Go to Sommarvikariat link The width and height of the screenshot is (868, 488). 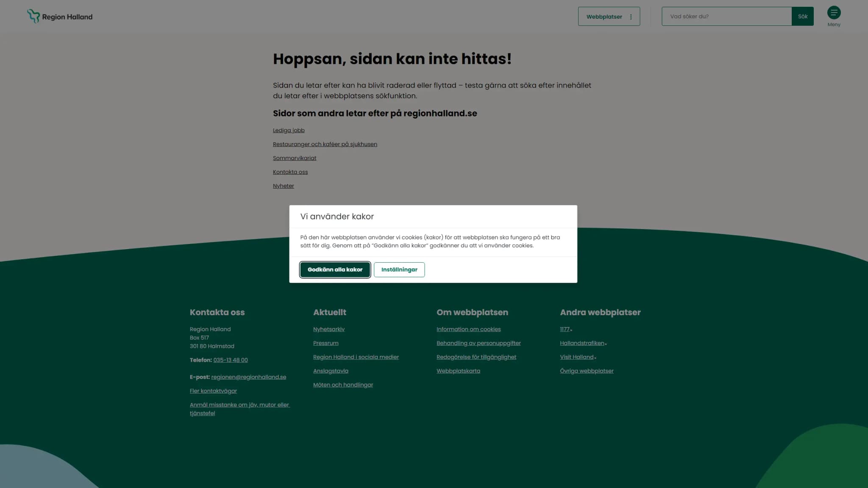click(295, 158)
